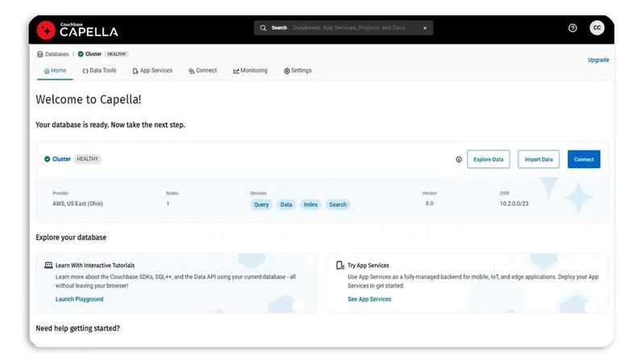
Task: Open the App Services tab
Action: coord(152,71)
